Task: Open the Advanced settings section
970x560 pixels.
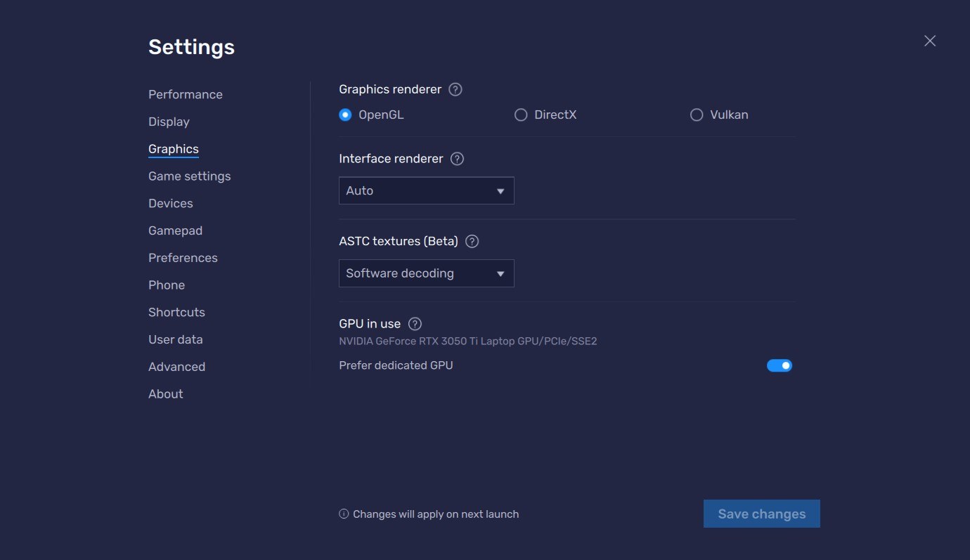Action: (x=176, y=367)
